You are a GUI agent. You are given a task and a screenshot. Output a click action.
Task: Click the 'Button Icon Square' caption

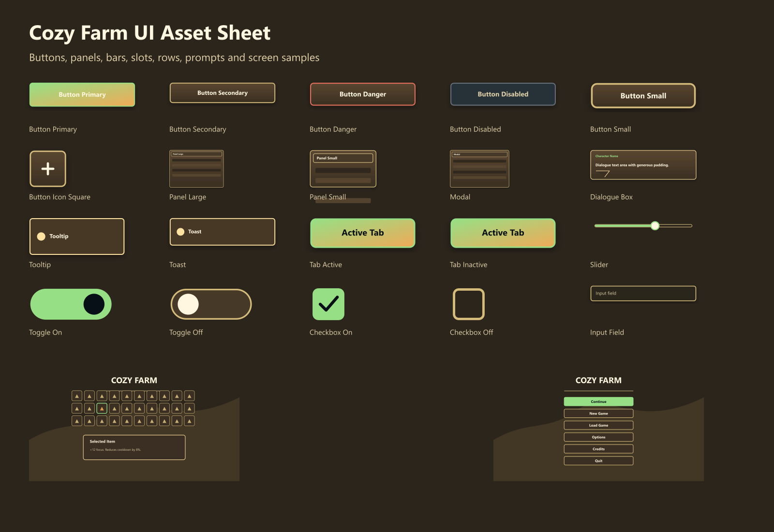(60, 197)
